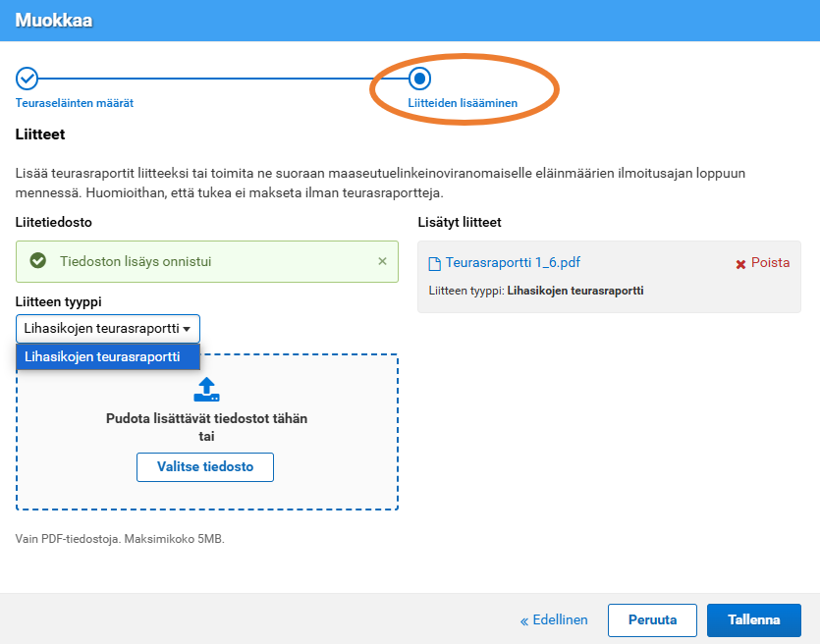The image size is (820, 644).
Task: Open the Teurasraportti 1_6.pdf attachment link
Action: [x=513, y=262]
